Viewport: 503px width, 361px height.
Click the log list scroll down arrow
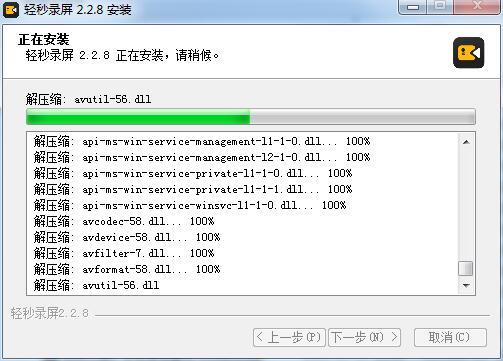click(x=466, y=285)
